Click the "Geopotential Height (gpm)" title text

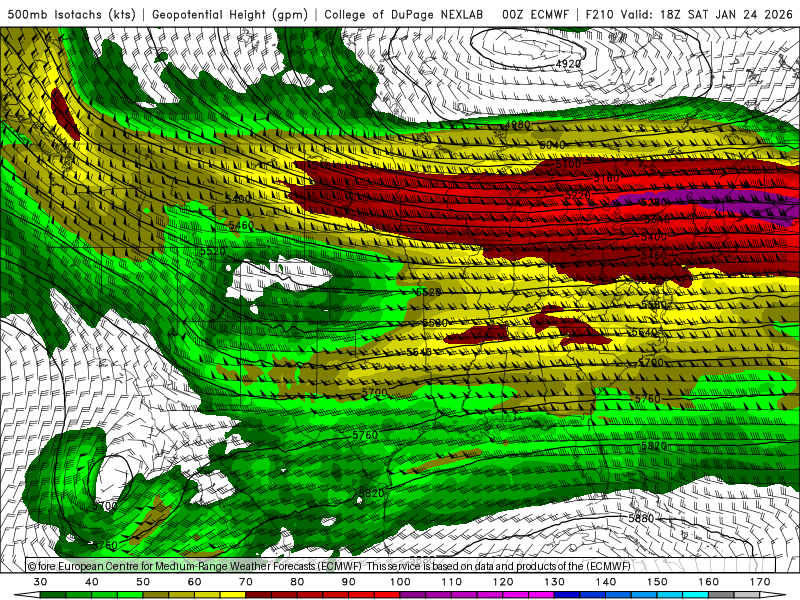click(x=230, y=14)
